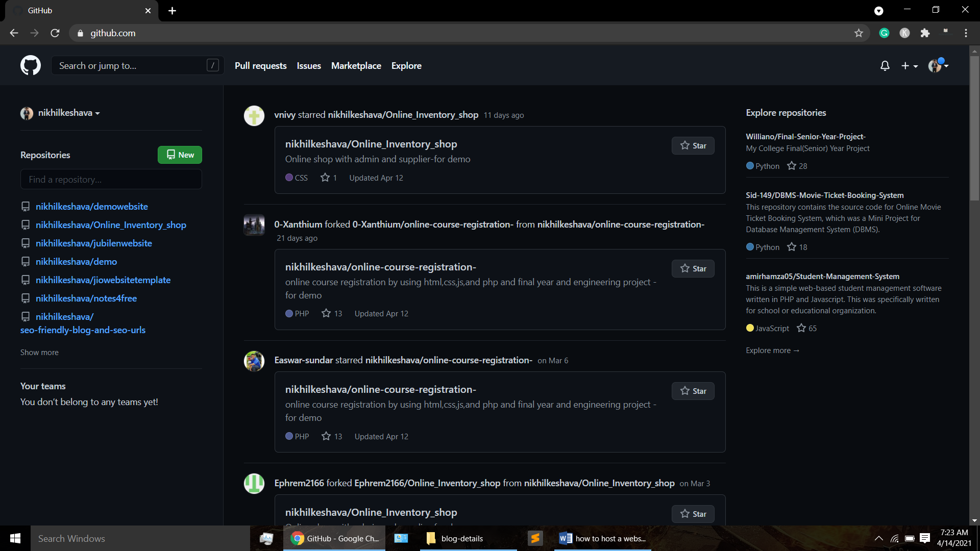Open nikhilkeshava/demo repository
This screenshot has width=980, height=551.
point(76,262)
